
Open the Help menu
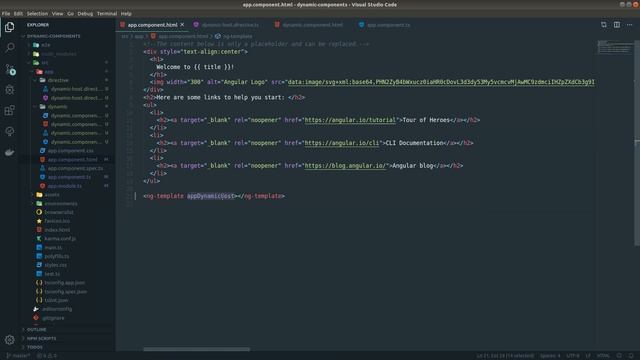point(126,13)
